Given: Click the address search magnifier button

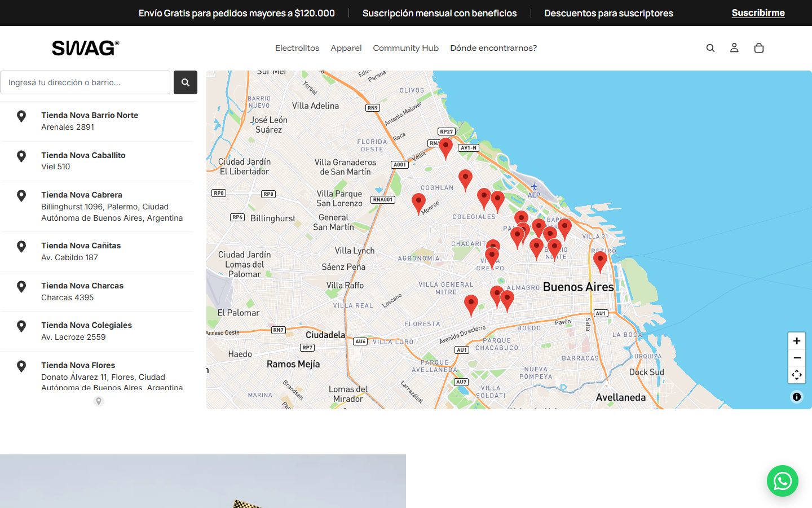Looking at the screenshot, I should (x=186, y=82).
